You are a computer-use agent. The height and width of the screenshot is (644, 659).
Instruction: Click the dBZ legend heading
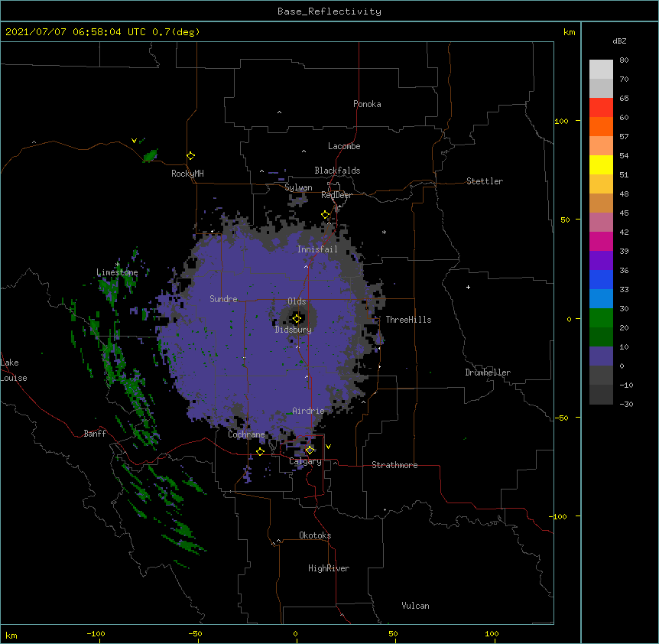tap(619, 41)
